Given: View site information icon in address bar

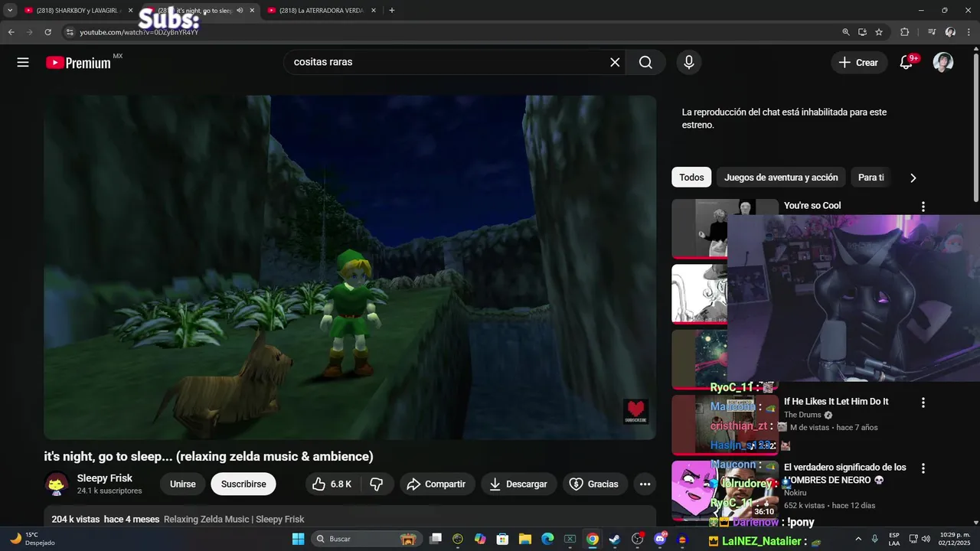Looking at the screenshot, I should click(x=69, y=32).
